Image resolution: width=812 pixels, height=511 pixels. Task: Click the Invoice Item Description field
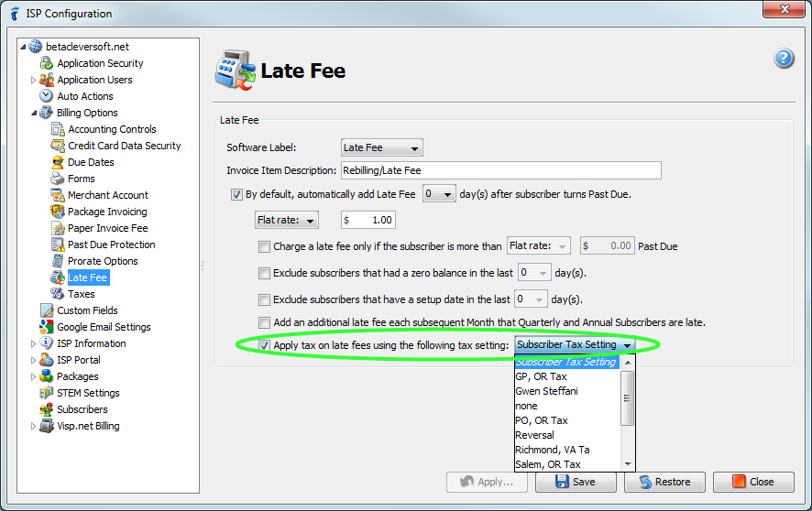click(500, 170)
